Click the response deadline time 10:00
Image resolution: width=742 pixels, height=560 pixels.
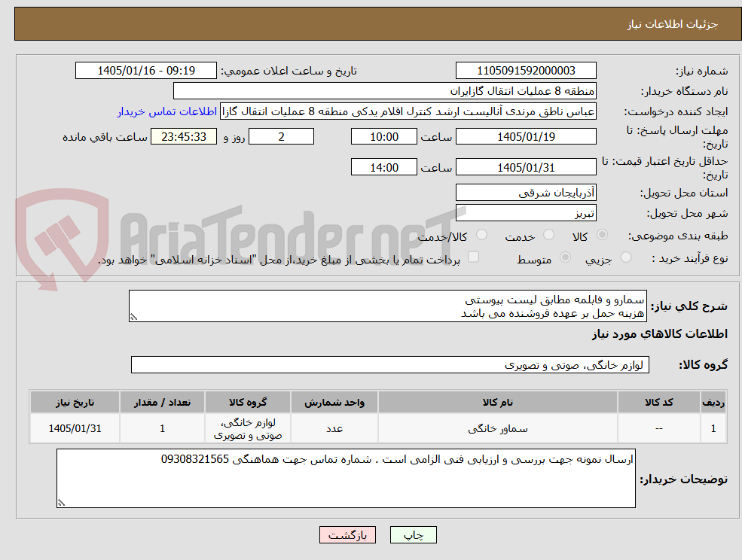point(383,137)
